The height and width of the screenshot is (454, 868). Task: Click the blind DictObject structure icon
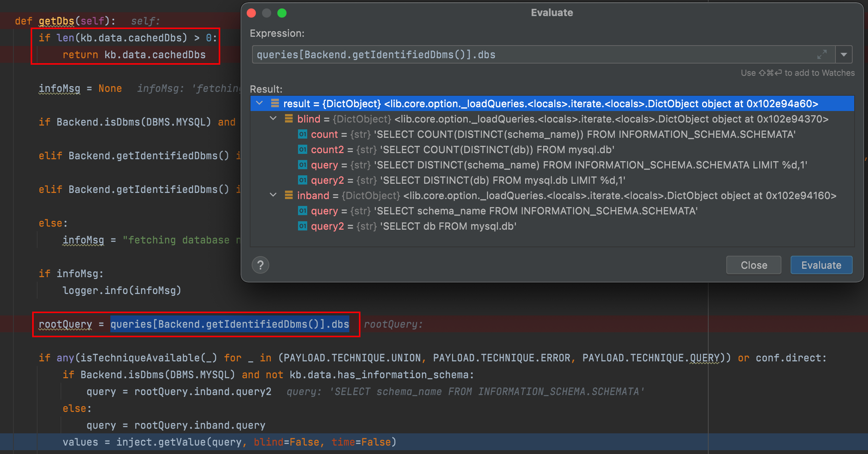pyautogui.click(x=289, y=119)
